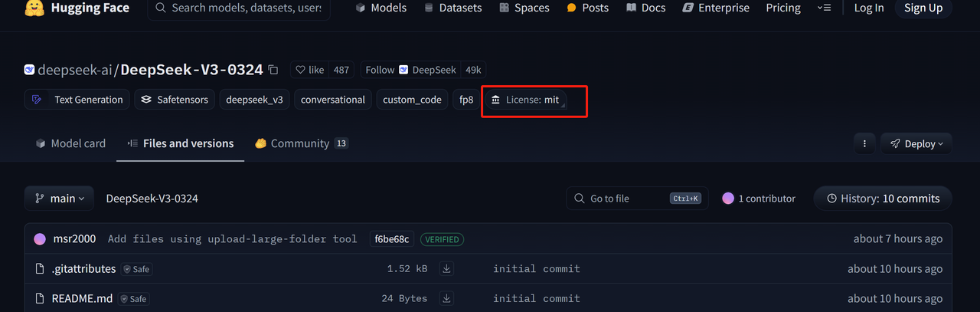The height and width of the screenshot is (312, 980).
Task: Open the 49k followers count
Action: pyautogui.click(x=473, y=70)
